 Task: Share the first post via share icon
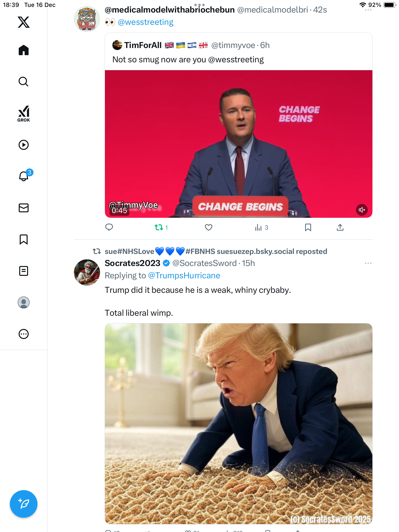[x=340, y=227]
